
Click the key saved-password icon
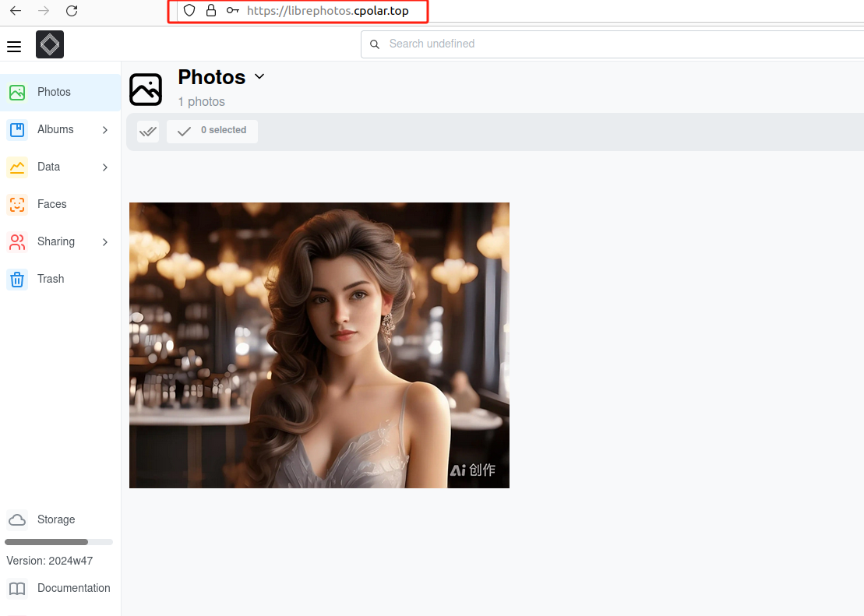tap(232, 10)
